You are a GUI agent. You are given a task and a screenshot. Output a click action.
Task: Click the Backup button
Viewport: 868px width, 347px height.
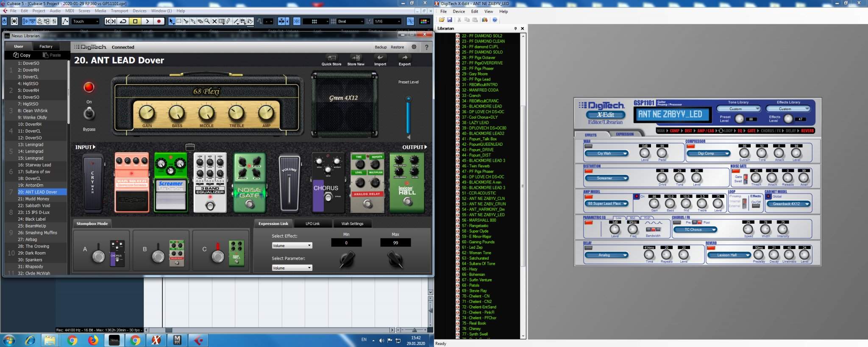381,47
